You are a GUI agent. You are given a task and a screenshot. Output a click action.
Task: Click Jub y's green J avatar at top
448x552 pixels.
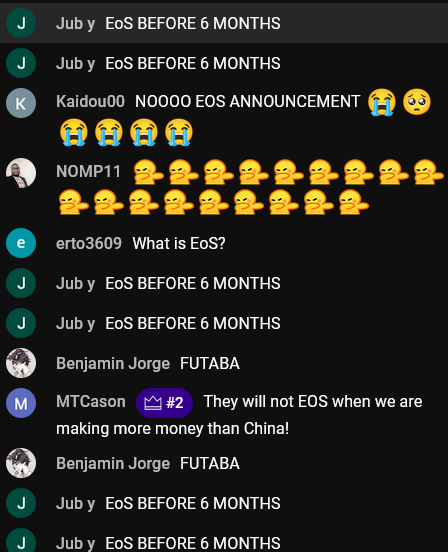click(21, 23)
